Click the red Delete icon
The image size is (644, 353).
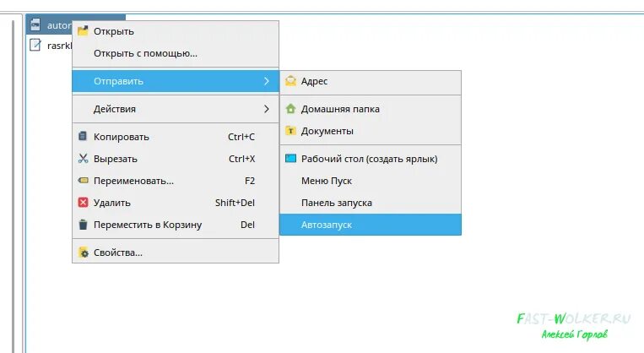click(83, 203)
